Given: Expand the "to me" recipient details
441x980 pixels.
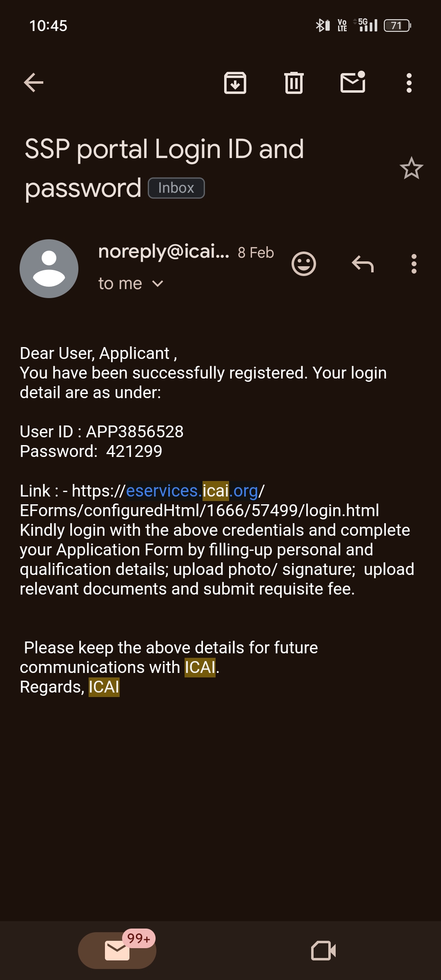Looking at the screenshot, I should tap(131, 284).
